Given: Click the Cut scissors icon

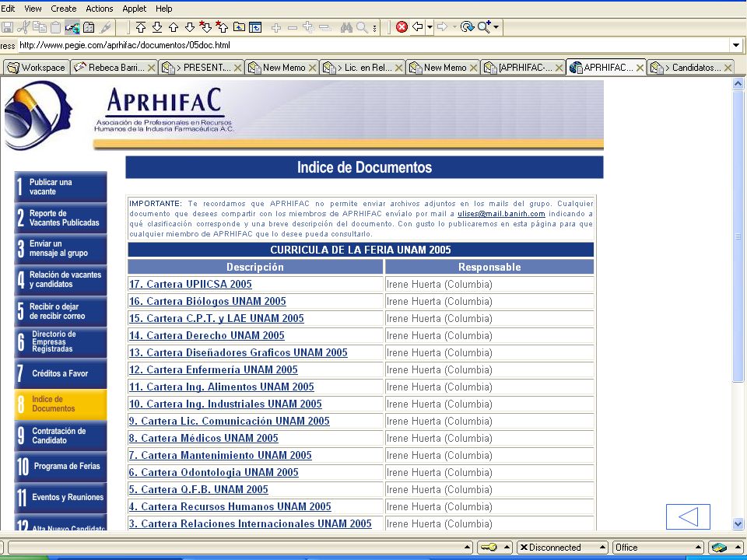Looking at the screenshot, I should (x=23, y=27).
